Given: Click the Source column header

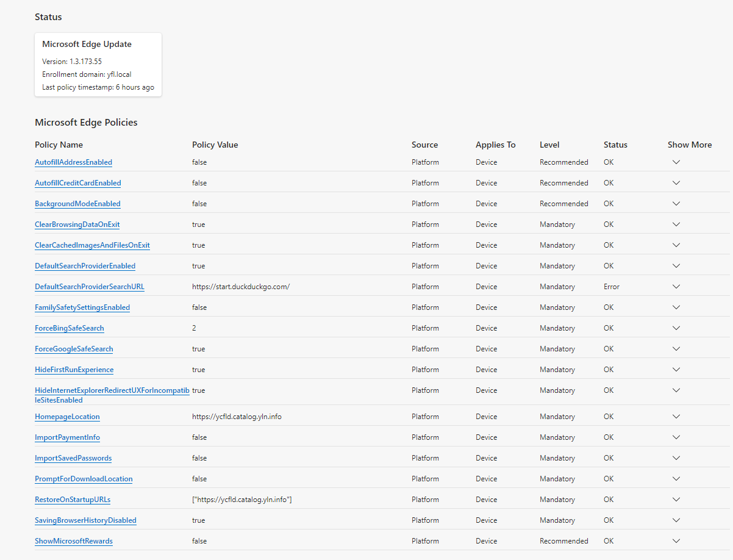Looking at the screenshot, I should [425, 145].
